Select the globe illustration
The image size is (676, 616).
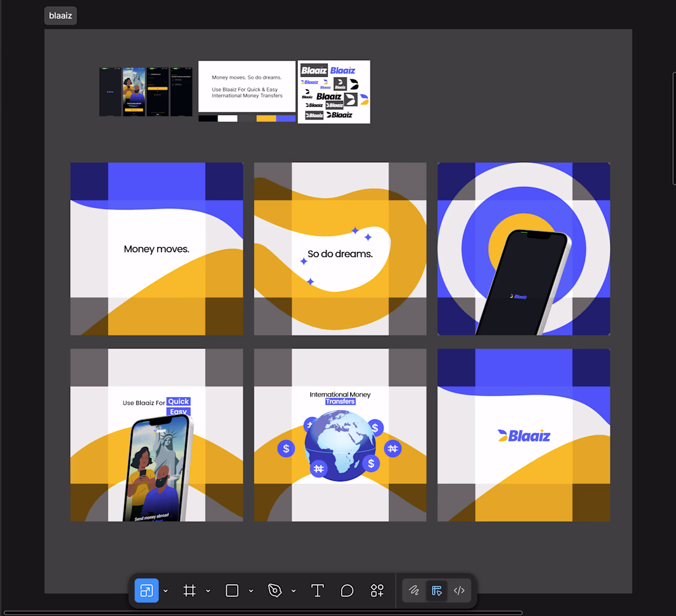[x=340, y=445]
